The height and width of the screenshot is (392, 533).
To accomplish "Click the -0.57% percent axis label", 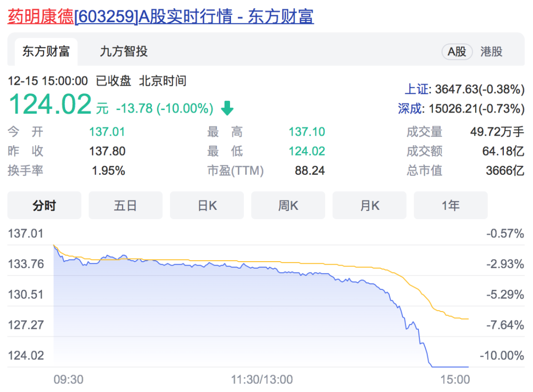I will [505, 234].
